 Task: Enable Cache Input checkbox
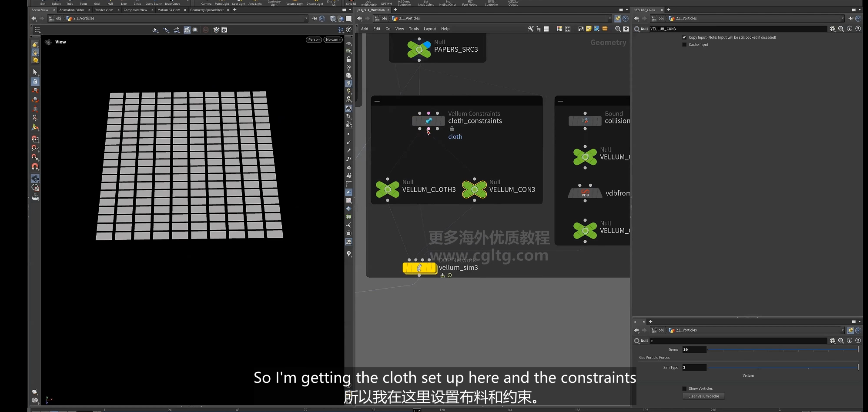(x=684, y=44)
